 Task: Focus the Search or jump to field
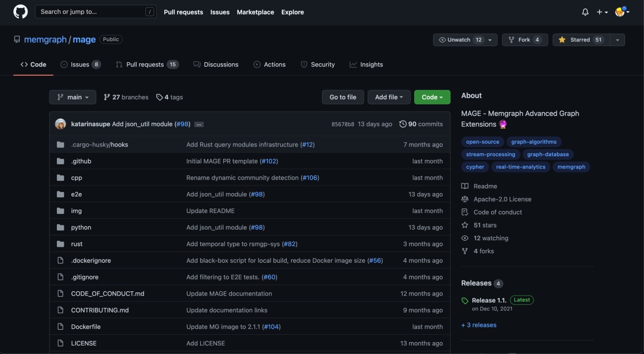click(x=96, y=12)
